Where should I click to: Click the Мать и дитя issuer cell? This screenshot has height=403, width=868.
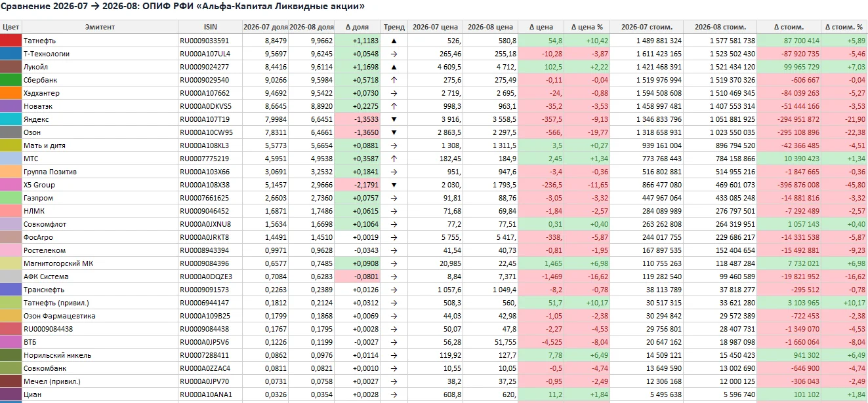tap(100, 145)
